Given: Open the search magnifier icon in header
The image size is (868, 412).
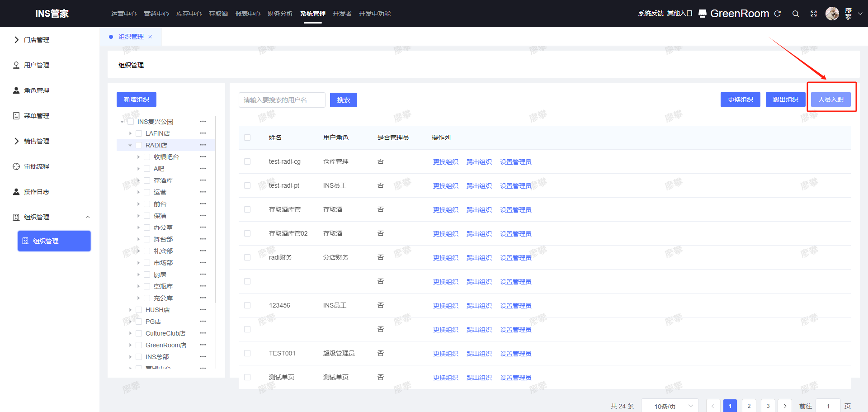Looking at the screenshot, I should 796,14.
